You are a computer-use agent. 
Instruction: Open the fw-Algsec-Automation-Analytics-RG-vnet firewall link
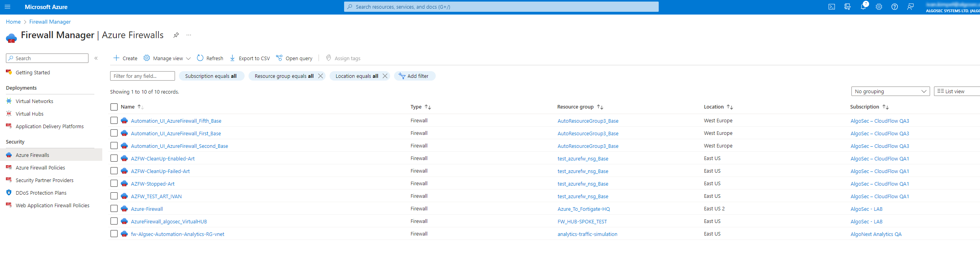[177, 234]
